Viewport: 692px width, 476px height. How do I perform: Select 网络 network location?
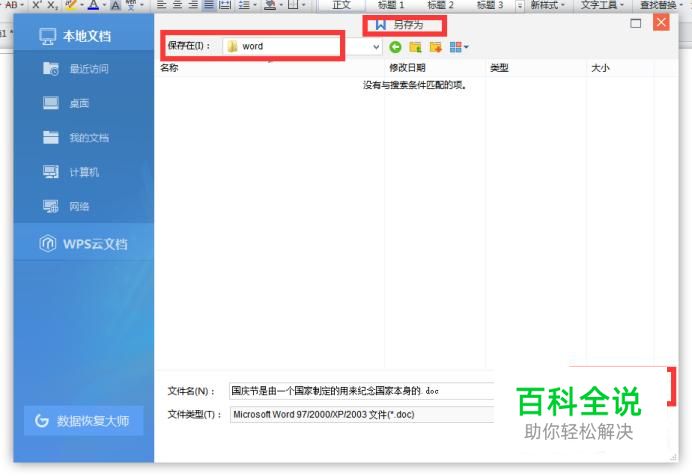point(66,206)
